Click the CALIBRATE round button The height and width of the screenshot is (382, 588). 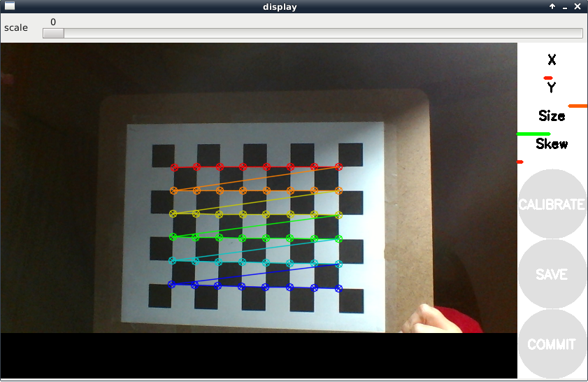(x=552, y=204)
